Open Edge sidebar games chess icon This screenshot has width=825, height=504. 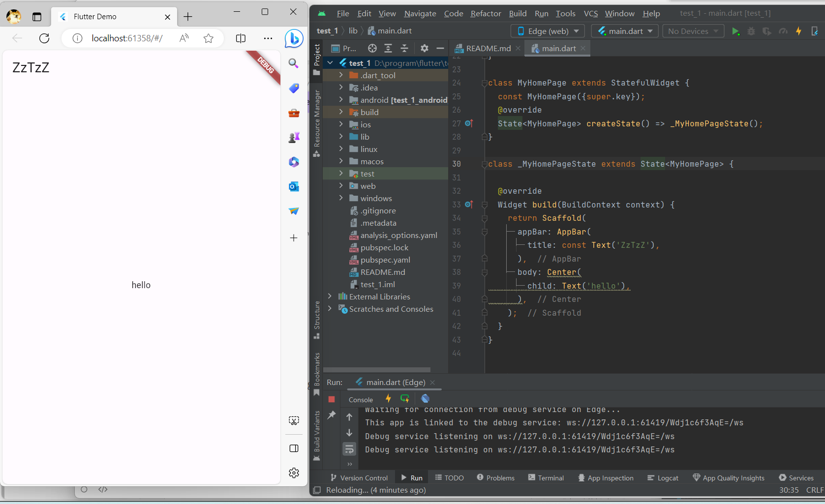click(294, 137)
